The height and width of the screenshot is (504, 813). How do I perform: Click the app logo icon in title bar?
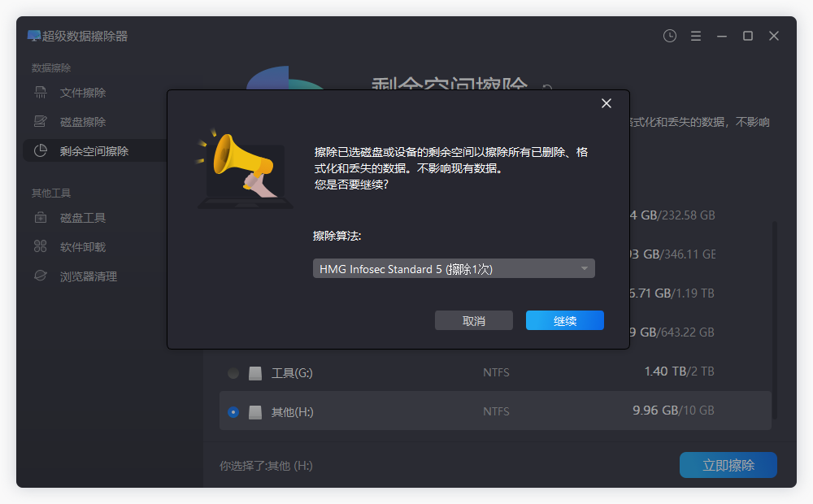click(33, 36)
